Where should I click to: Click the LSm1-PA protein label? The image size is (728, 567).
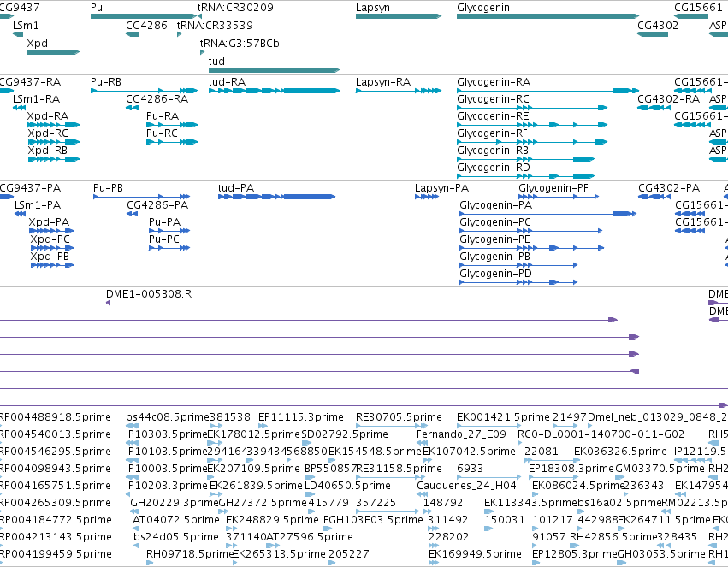pos(38,205)
